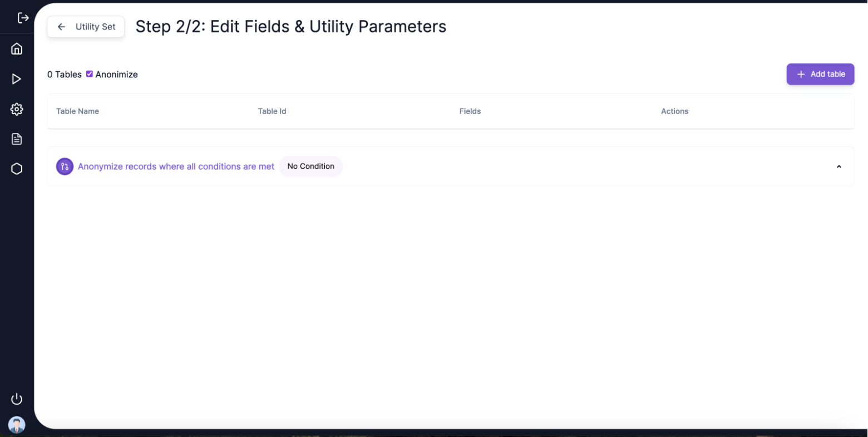
Task: Uncheck the Anonimize checkbox
Action: 90,74
